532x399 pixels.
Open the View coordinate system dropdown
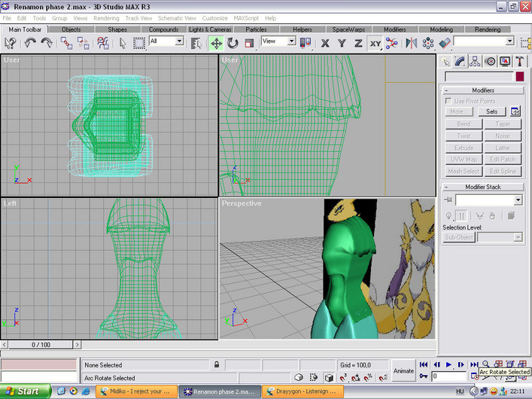click(x=291, y=41)
